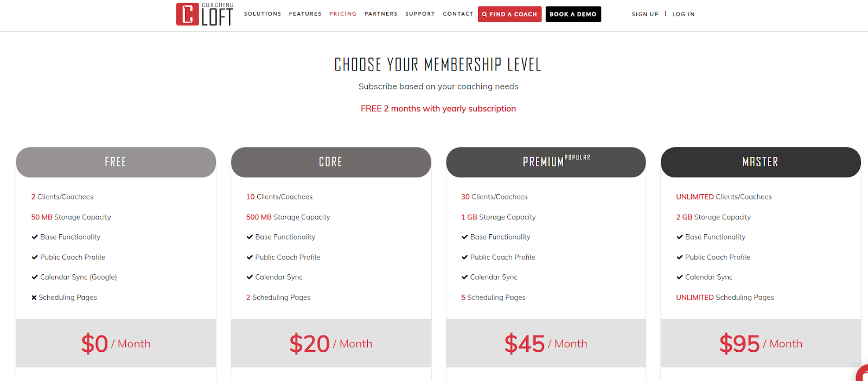This screenshot has width=868, height=381.
Task: Click the chat widget icon at bottom right
Action: 862,373
